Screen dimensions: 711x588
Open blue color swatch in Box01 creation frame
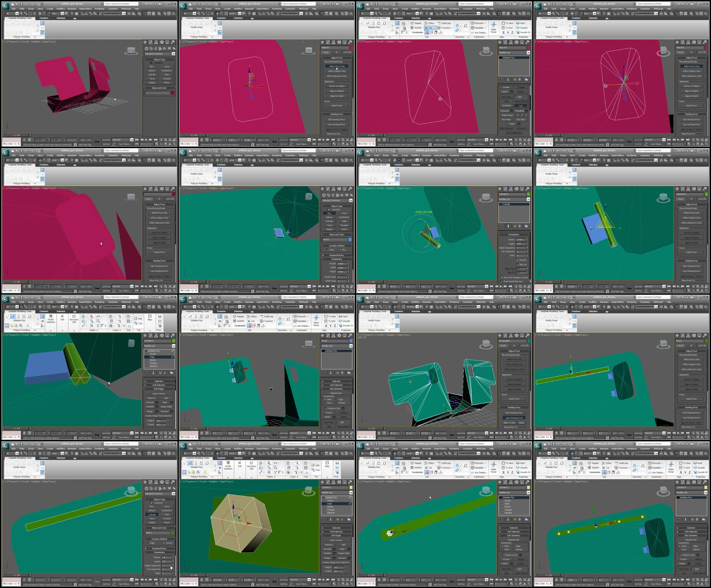tap(350, 240)
